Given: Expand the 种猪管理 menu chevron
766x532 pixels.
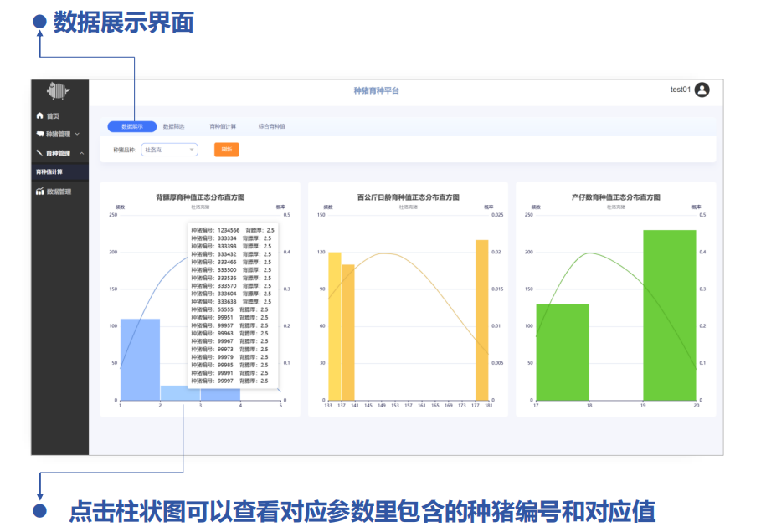Looking at the screenshot, I should tap(78, 134).
